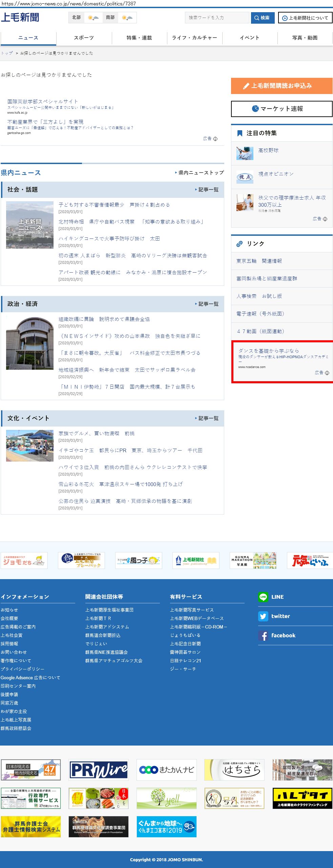Open 記事一覧 for 文化・イベント section
The height and width of the screenshot is (868, 333).
coord(207,418)
